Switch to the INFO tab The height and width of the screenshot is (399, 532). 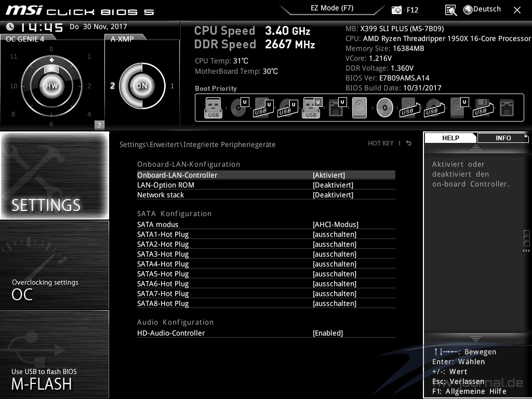click(x=503, y=138)
